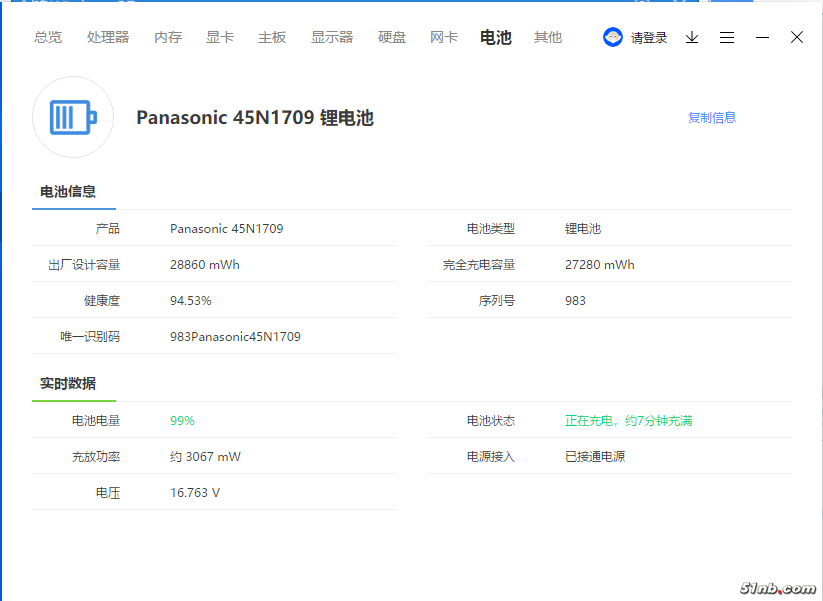Switch to the 总览 tab

point(48,37)
